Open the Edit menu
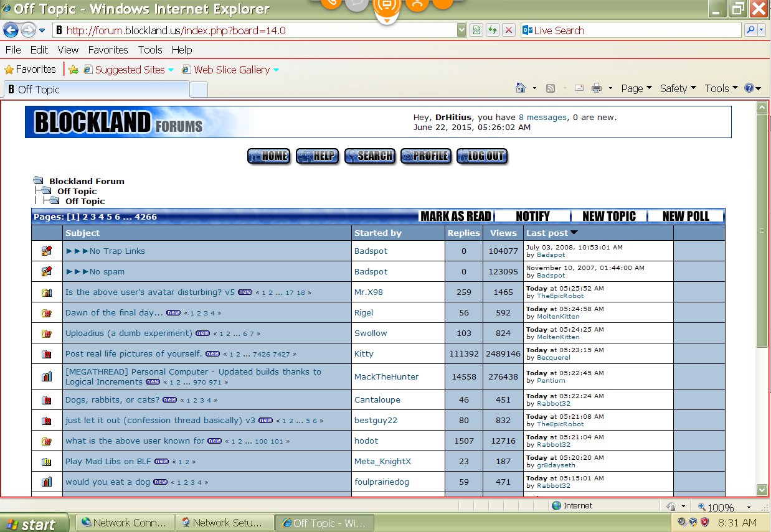This screenshot has width=771, height=532. (39, 50)
